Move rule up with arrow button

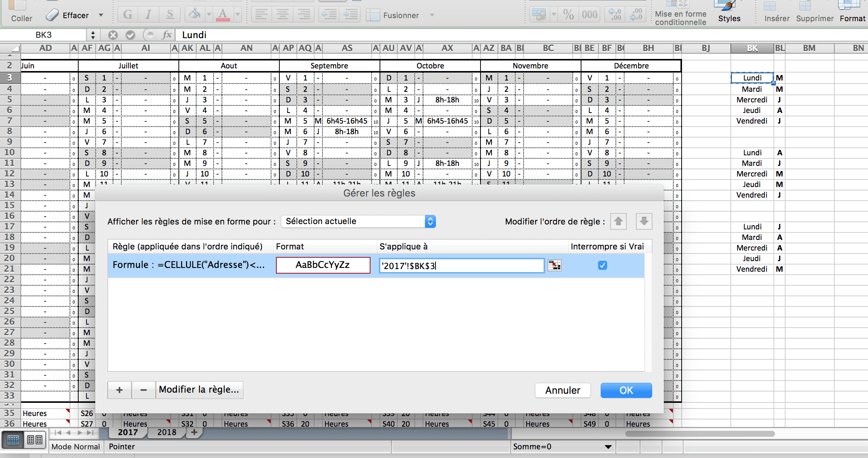tap(618, 221)
